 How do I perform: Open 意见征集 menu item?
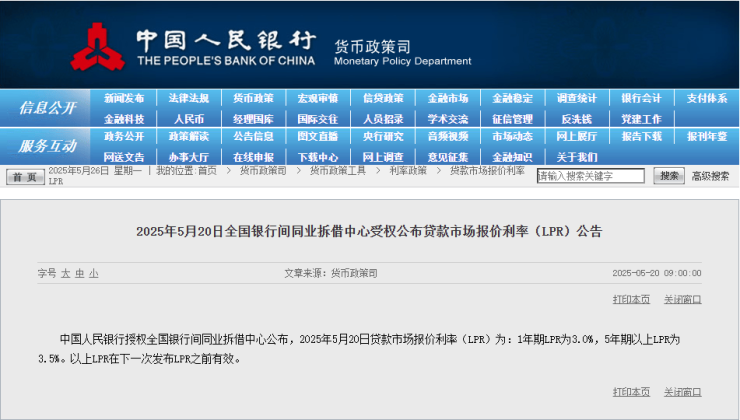click(x=447, y=157)
